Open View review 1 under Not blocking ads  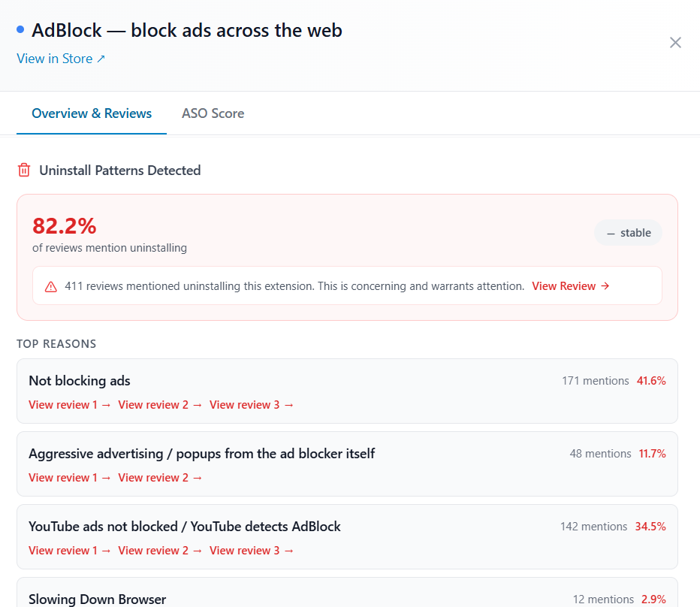(x=69, y=405)
